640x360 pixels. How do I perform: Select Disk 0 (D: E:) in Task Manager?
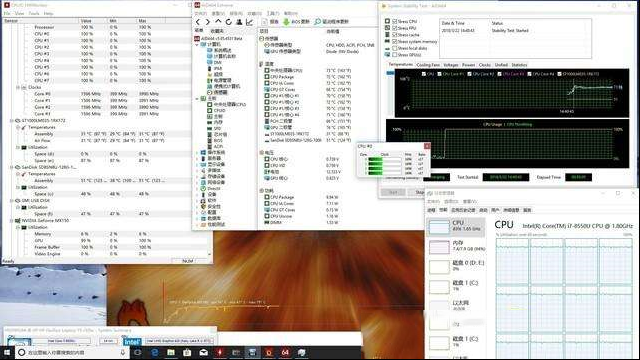point(456,266)
